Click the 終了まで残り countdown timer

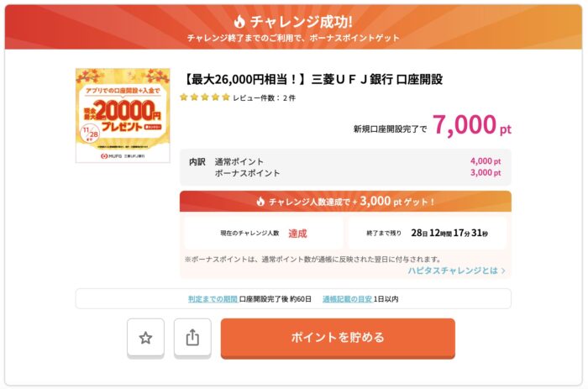pyautogui.click(x=449, y=233)
